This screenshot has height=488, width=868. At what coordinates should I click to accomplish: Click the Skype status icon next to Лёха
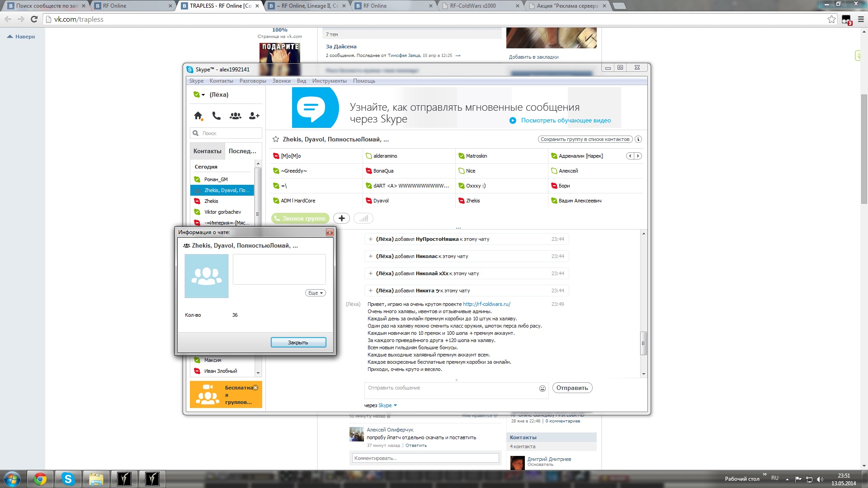[196, 94]
